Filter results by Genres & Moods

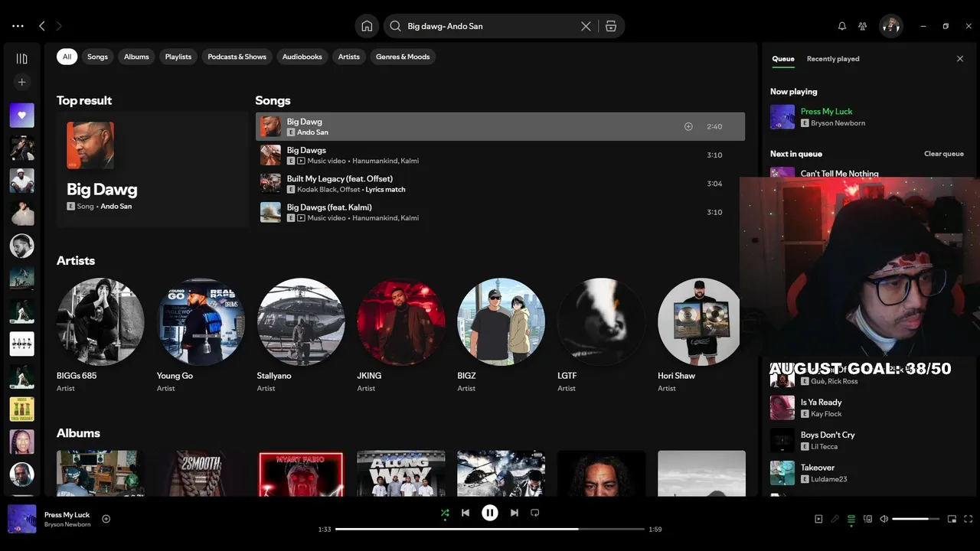coord(403,57)
